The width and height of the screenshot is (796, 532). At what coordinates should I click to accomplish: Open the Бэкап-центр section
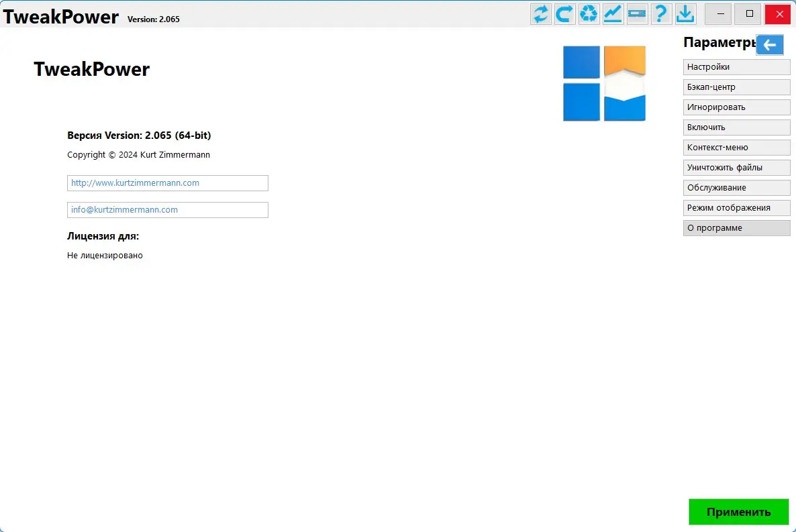coord(737,87)
